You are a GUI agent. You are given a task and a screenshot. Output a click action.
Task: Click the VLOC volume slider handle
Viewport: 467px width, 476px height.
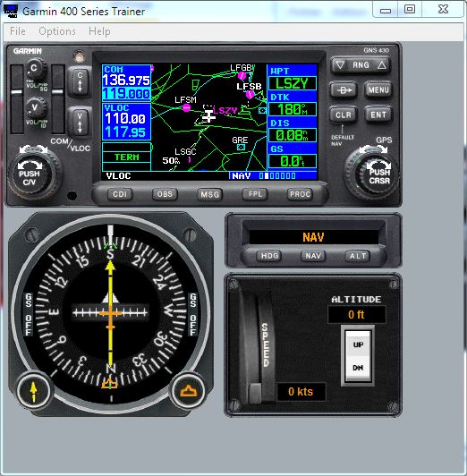57,91
